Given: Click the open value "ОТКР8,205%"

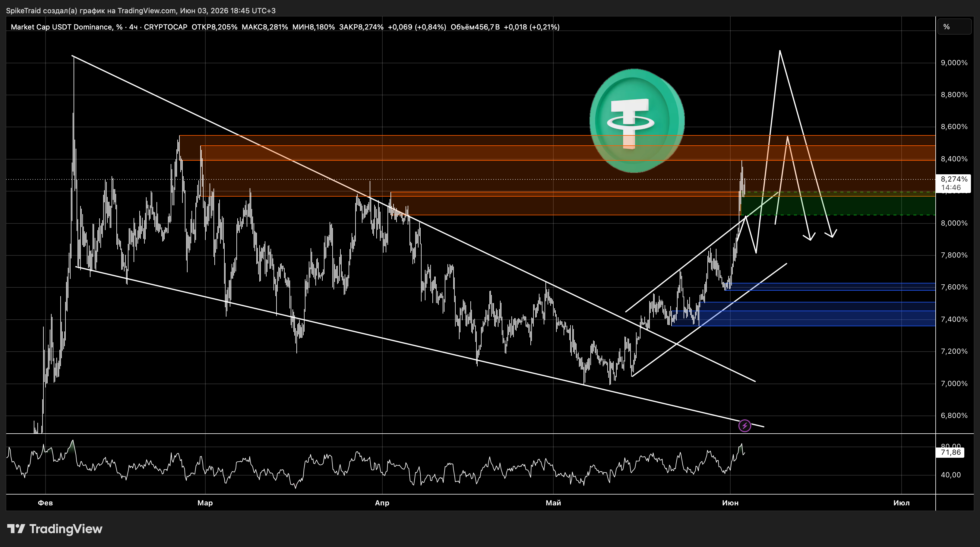Looking at the screenshot, I should click(214, 27).
